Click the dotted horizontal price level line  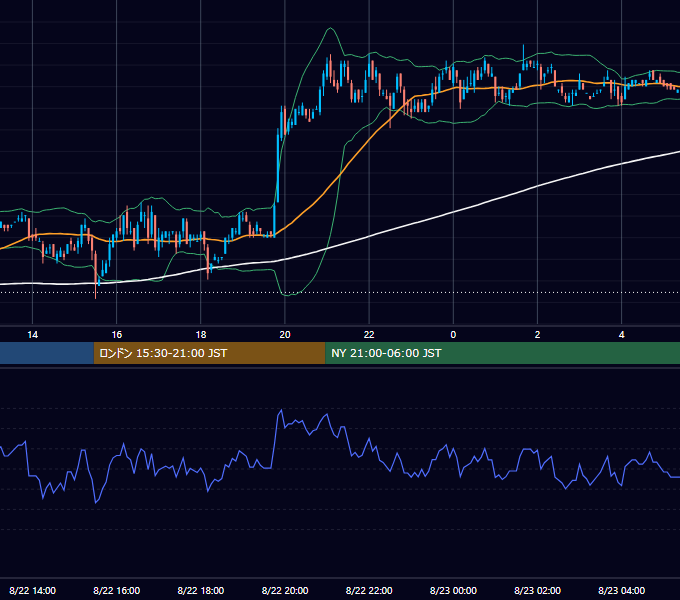pyautogui.click(x=340, y=292)
